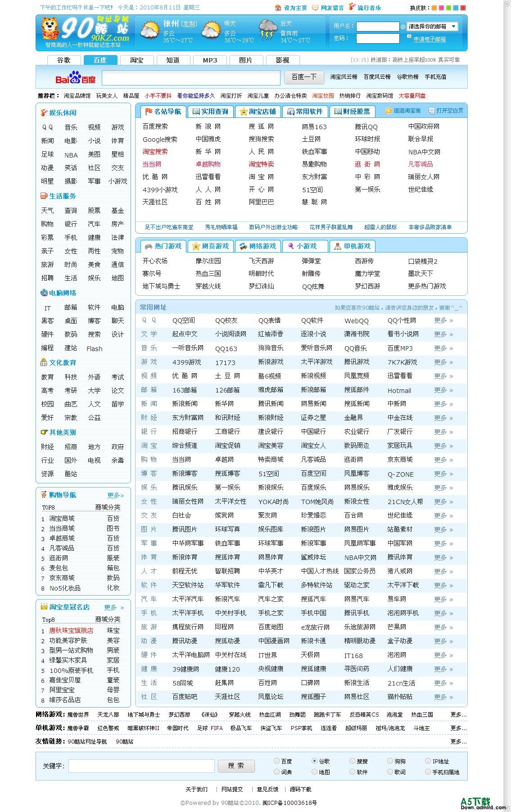This screenshot has height=812, width=511.
Task: Click the 搜索 button at the bottom
Action: point(236,766)
